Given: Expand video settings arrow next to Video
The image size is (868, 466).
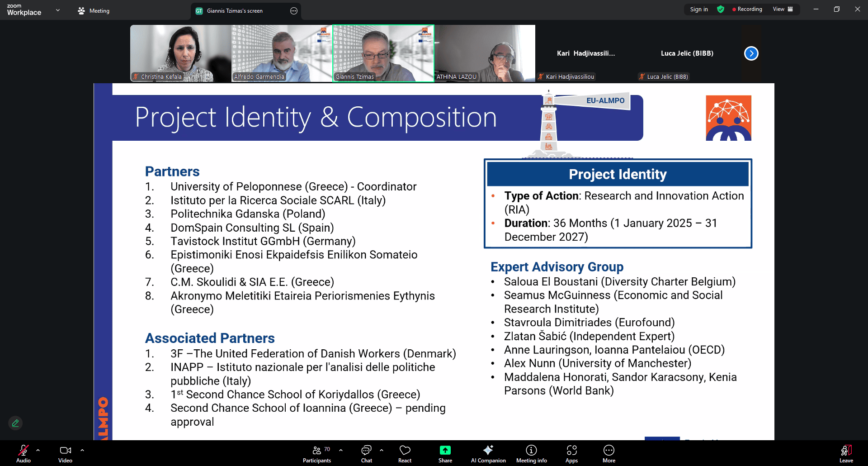Looking at the screenshot, I should coord(82,450).
